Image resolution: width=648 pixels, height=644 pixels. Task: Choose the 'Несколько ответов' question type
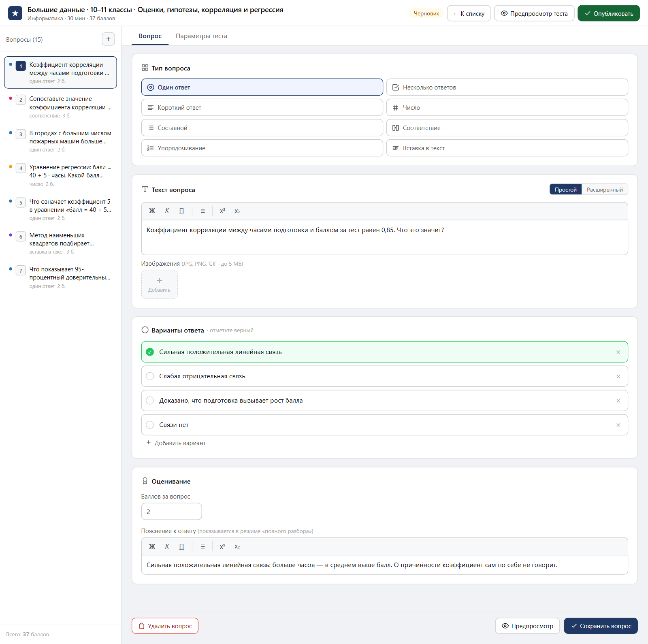click(x=507, y=87)
